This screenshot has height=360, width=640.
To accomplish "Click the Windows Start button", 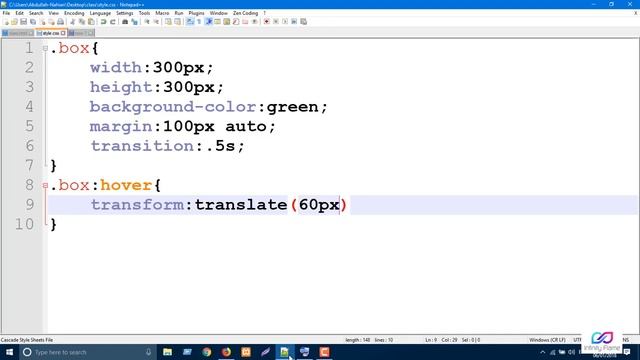I will pos(9,352).
